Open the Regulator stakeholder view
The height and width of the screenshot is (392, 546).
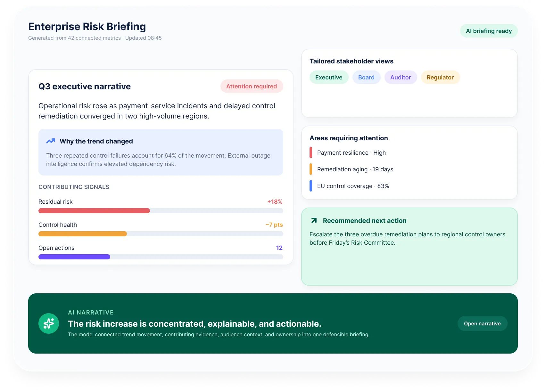tap(440, 77)
